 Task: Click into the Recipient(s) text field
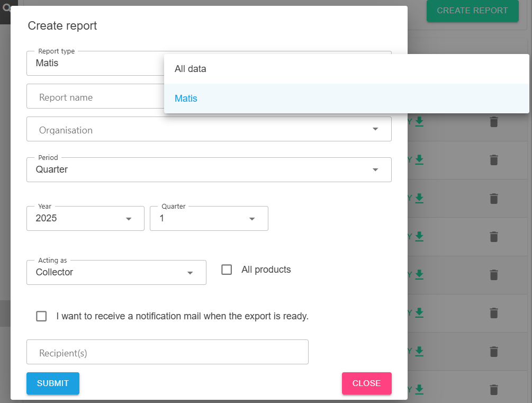point(167,352)
